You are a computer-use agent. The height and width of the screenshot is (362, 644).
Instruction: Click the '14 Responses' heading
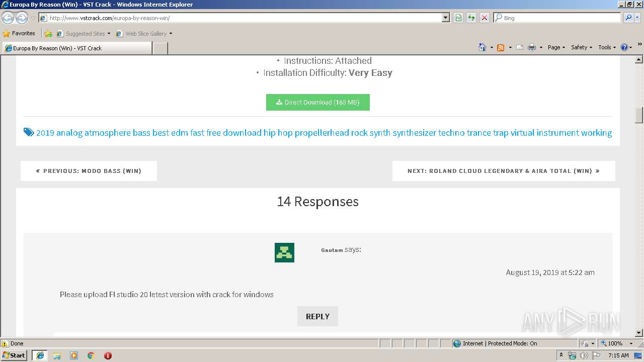point(317,202)
